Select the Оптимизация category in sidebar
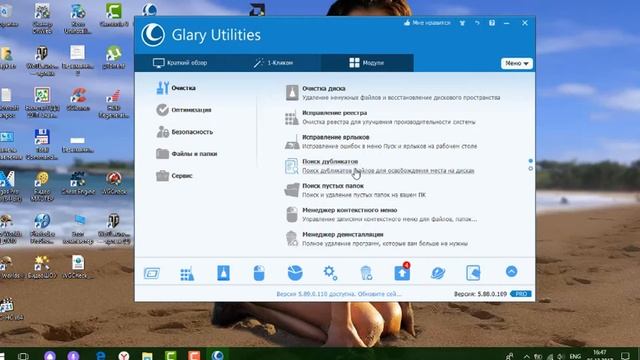The height and width of the screenshot is (360, 640). tap(184, 110)
